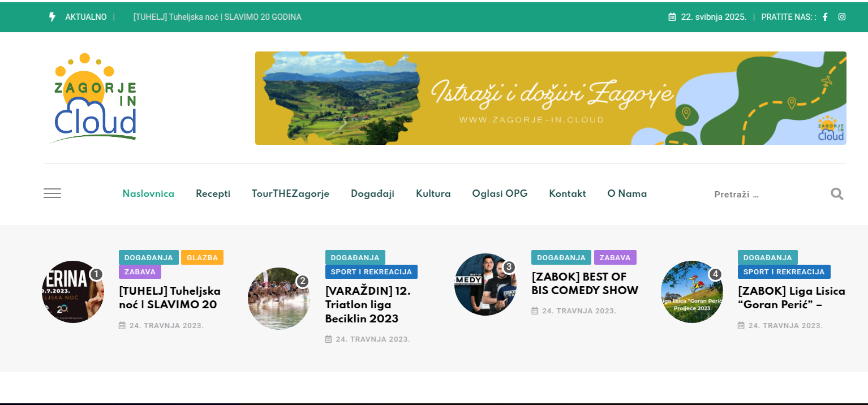Select the purple ZABAVA tag on comedy show
868x405 pixels.
click(x=615, y=257)
